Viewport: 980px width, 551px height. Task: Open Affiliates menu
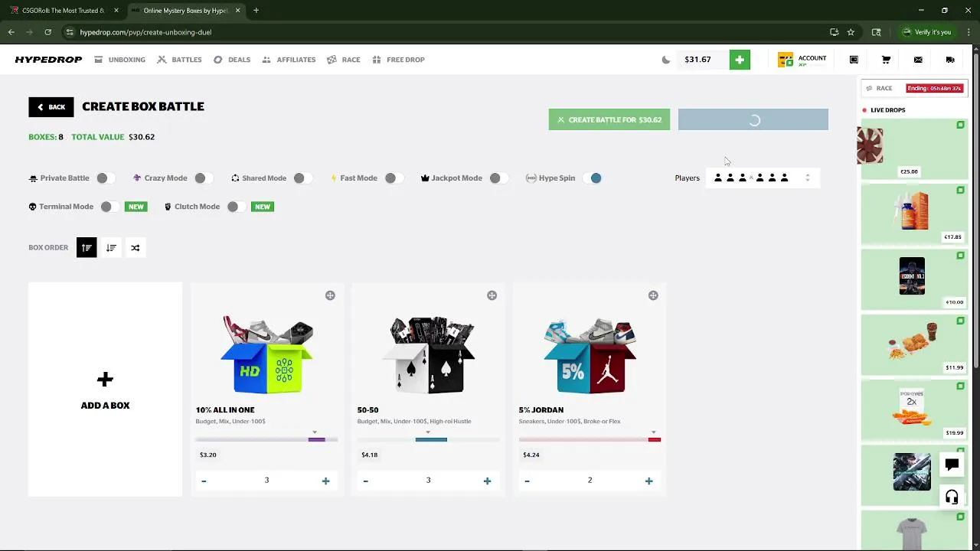(x=289, y=60)
